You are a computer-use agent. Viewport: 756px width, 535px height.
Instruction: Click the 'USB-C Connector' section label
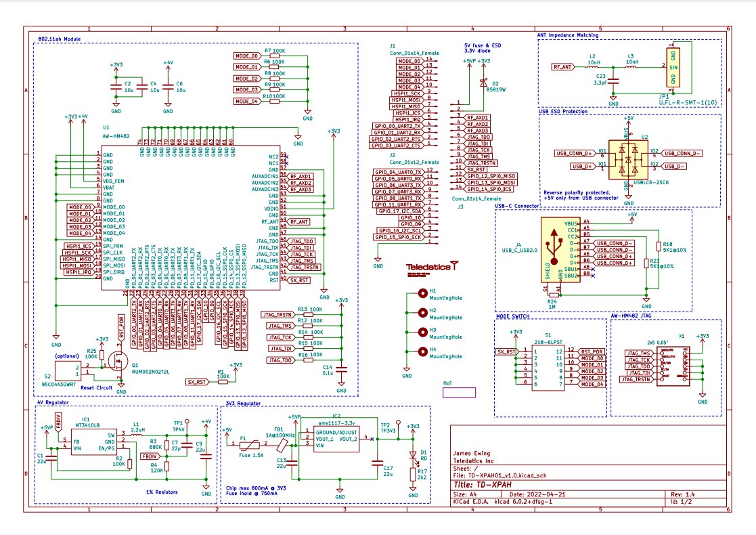[517, 206]
